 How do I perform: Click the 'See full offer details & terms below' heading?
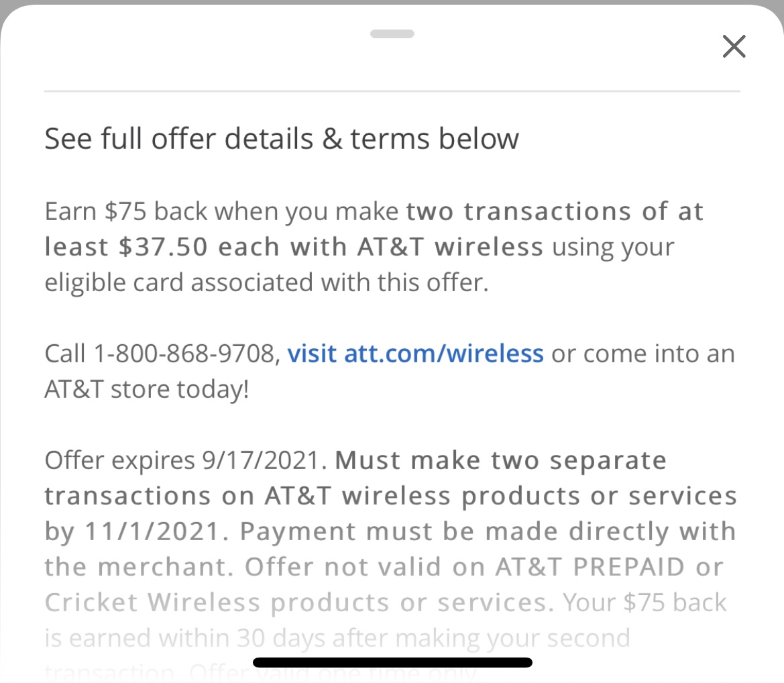point(282,139)
